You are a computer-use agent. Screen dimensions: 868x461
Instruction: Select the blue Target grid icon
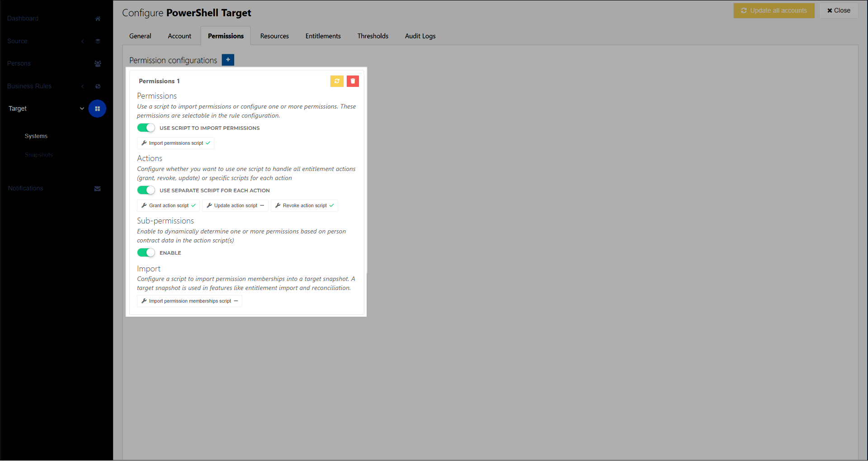98,109
